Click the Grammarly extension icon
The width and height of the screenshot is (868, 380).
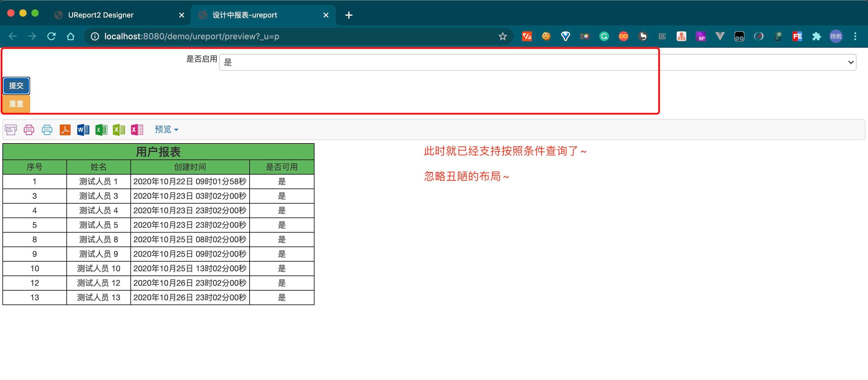coord(604,36)
